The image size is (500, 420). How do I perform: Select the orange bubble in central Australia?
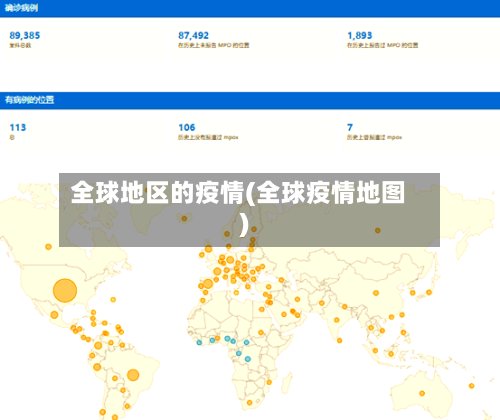pyautogui.click(x=422, y=393)
